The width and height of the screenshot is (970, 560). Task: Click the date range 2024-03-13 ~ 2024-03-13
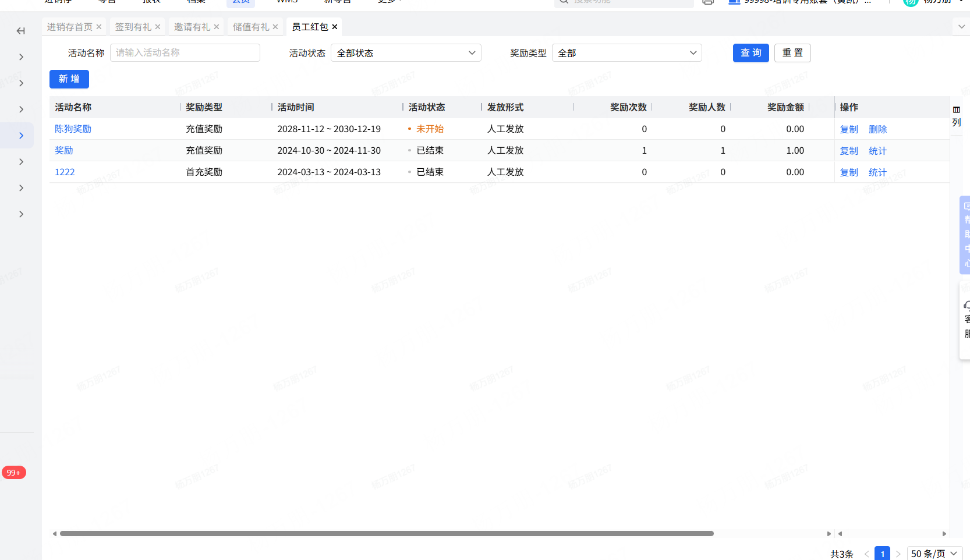click(x=329, y=172)
